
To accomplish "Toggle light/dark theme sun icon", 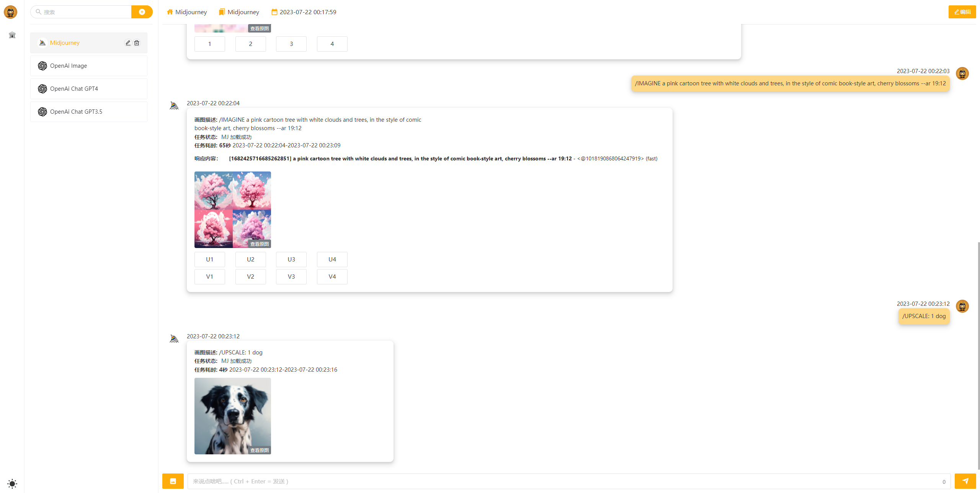I will point(12,483).
